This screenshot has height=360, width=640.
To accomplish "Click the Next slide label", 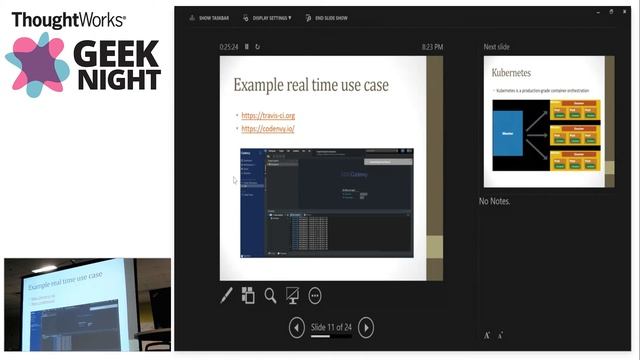I will (496, 47).
